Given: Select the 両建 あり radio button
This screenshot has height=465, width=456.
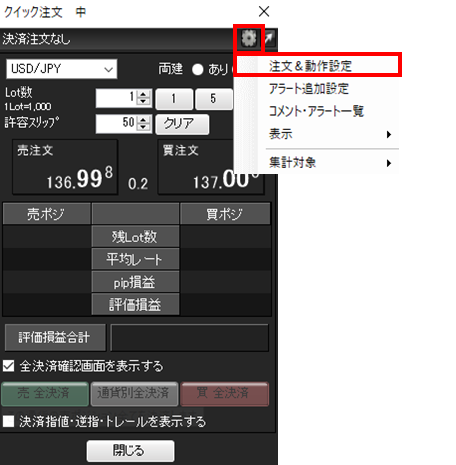Looking at the screenshot, I should point(197,69).
